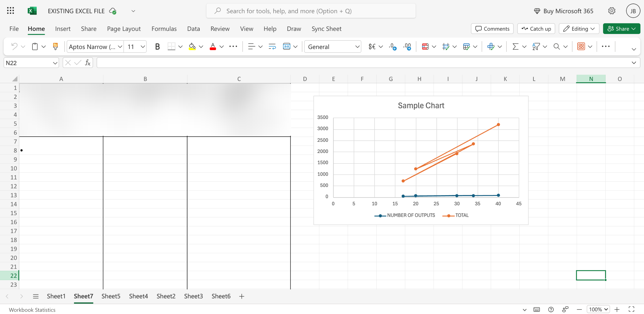Open the Name Box dropdown arrow
Image resolution: width=644 pixels, height=314 pixels.
55,63
